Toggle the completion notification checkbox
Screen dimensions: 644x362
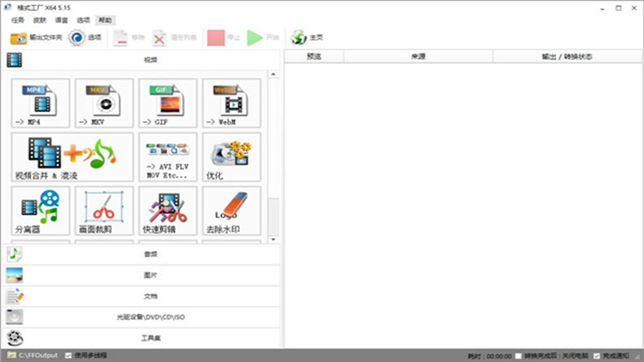(x=597, y=356)
